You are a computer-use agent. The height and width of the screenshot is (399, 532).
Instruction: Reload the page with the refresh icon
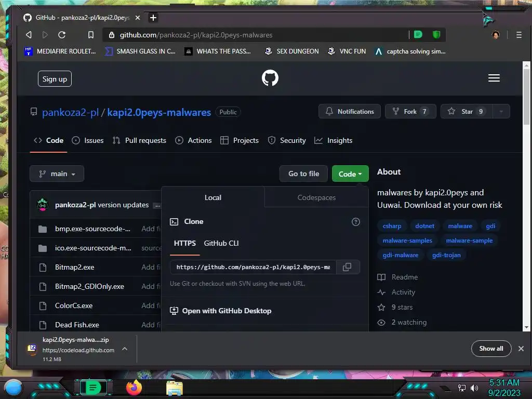coord(62,35)
